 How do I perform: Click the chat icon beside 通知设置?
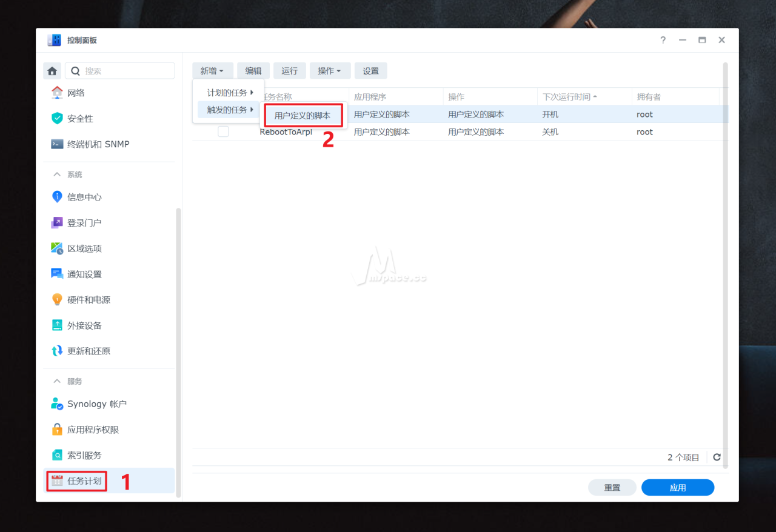click(57, 274)
